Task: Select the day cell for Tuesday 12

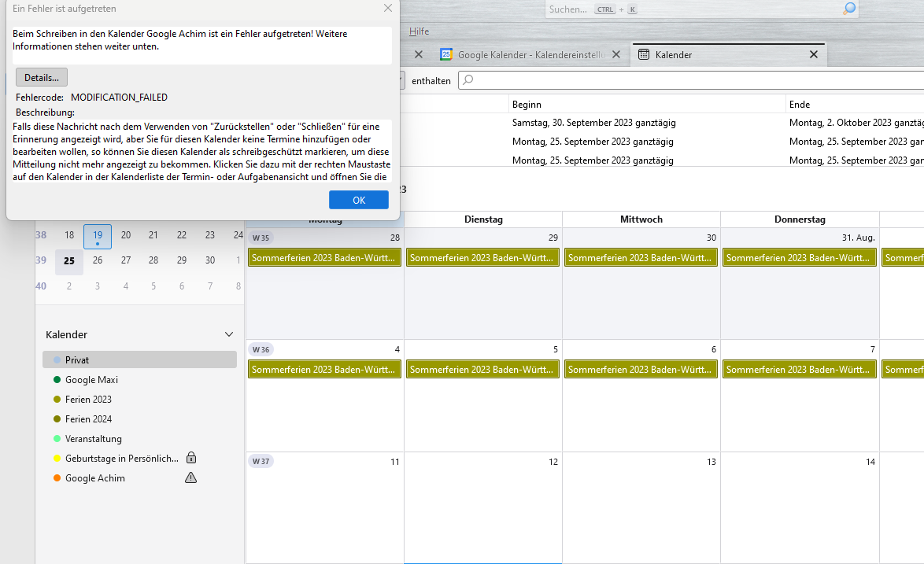Action: pyautogui.click(x=483, y=508)
